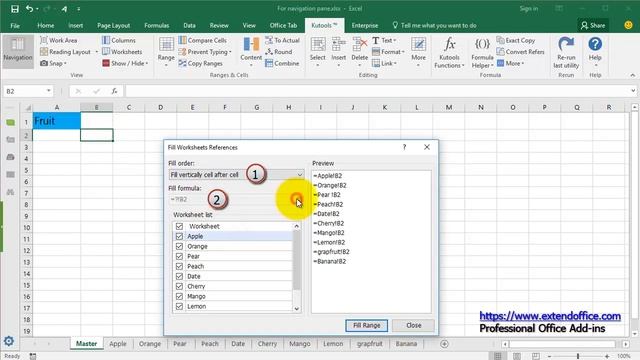The width and height of the screenshot is (640, 360).
Task: Save the workbook from Quick Access toolbar
Action: coord(15,9)
